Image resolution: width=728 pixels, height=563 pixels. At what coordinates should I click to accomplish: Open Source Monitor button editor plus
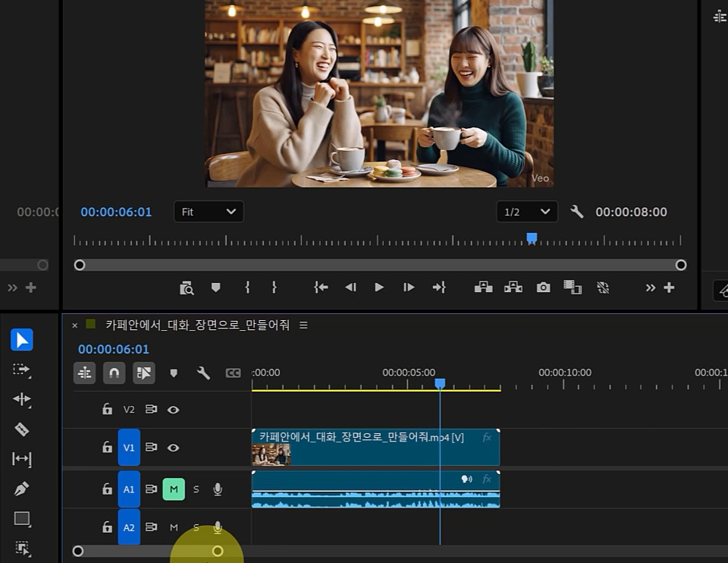coord(31,288)
